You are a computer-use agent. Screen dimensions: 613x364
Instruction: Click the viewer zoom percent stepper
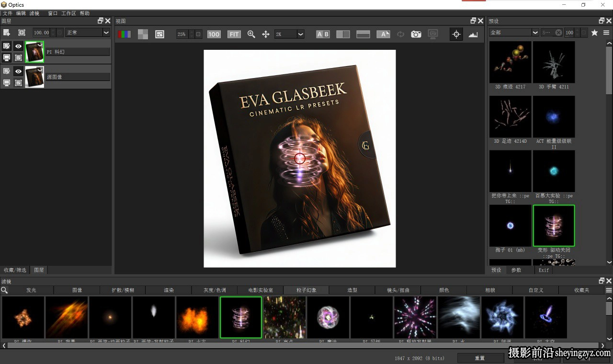tap(192, 34)
